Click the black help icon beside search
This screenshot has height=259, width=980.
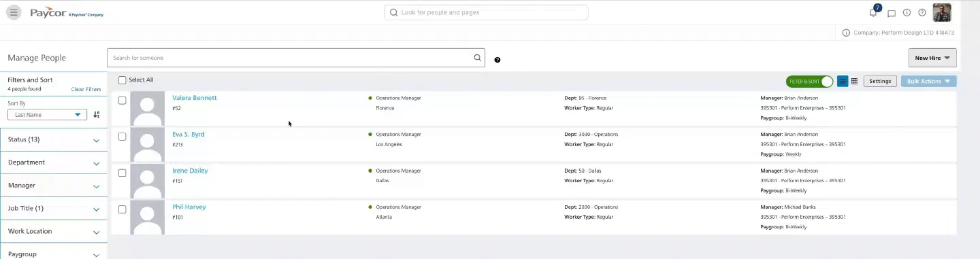[497, 60]
